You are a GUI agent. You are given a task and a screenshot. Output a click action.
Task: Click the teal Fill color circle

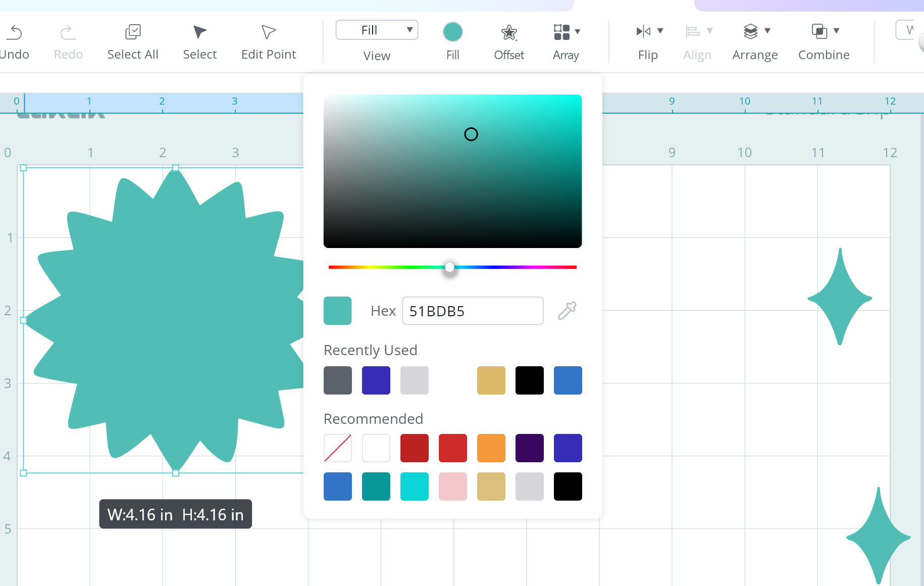453,32
